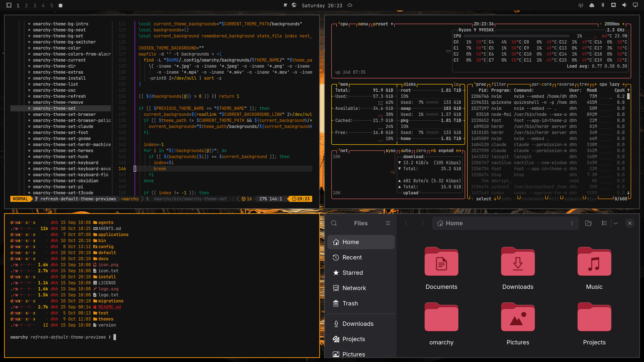Select the lazygit process row in btop
Image resolution: width=644 pixels, height=362 pixels.
coord(548,157)
